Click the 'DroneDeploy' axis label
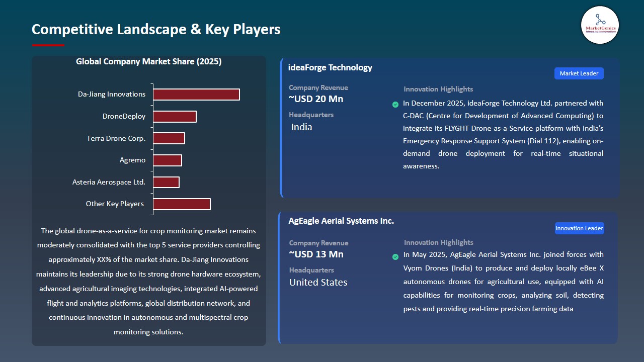This screenshot has width=644, height=362. click(x=124, y=116)
